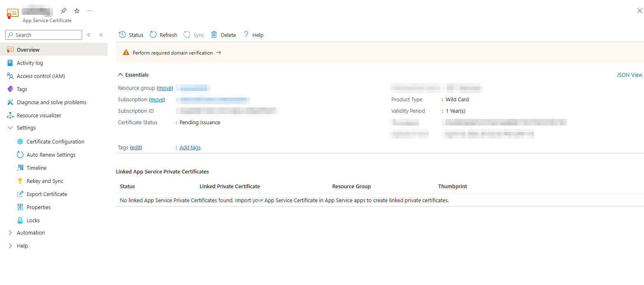Open the more options ellipsis menu
Image resolution: width=644 pixels, height=285 pixels.
pyautogui.click(x=90, y=11)
